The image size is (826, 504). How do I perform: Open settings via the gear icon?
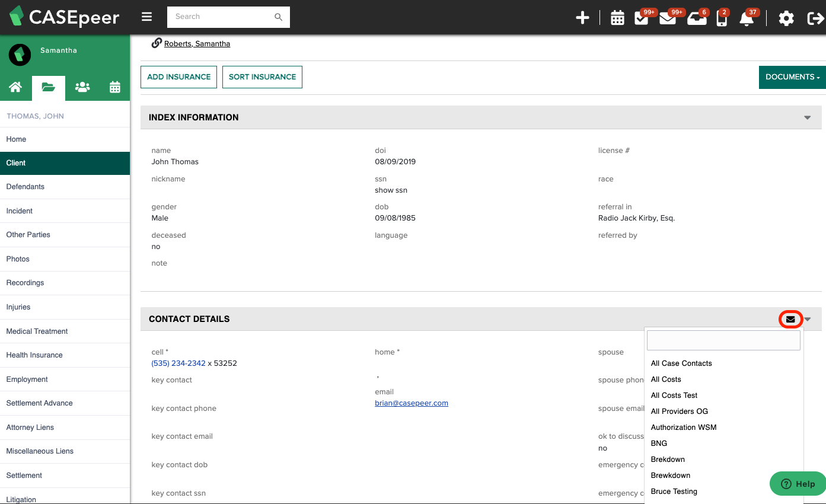(786, 18)
